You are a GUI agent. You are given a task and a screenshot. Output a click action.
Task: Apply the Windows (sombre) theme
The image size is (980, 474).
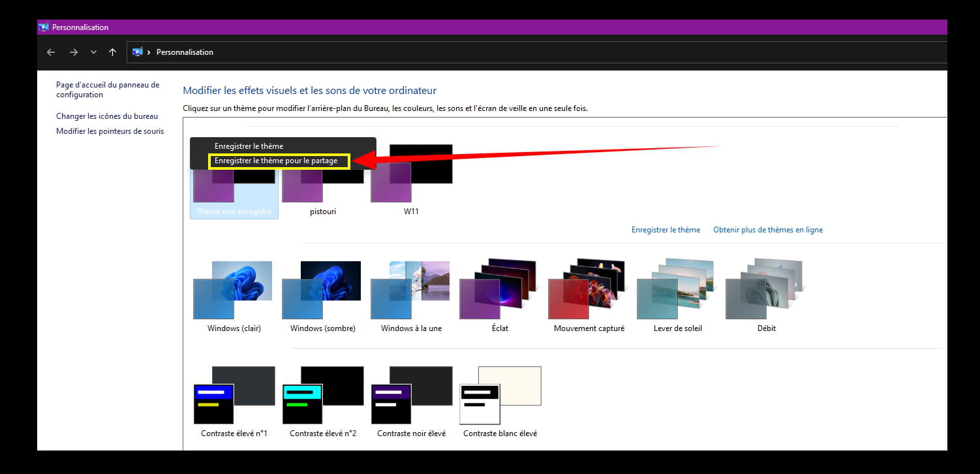pyautogui.click(x=323, y=296)
